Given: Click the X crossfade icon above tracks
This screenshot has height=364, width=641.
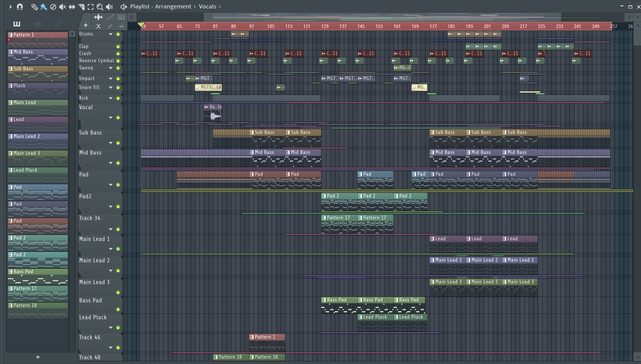Looking at the screenshot, I should 99,26.
